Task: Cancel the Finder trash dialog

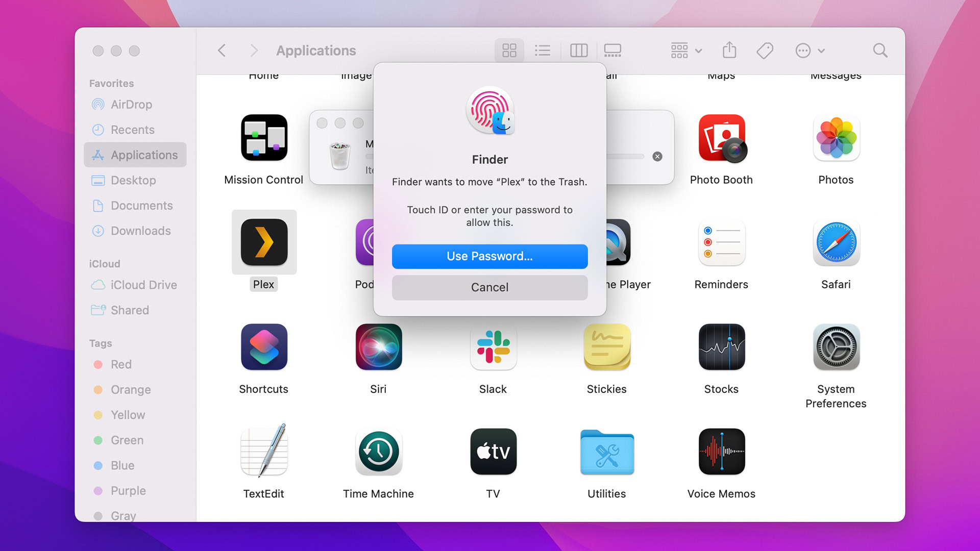Action: (489, 287)
